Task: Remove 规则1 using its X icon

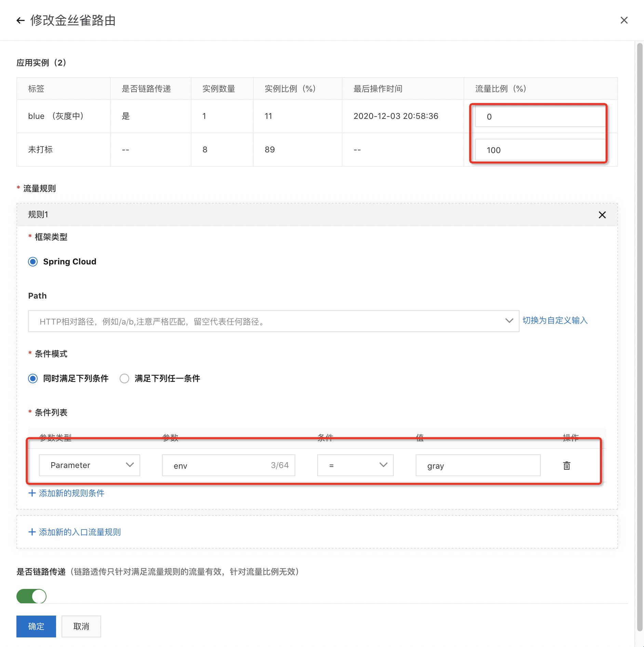Action: click(x=602, y=215)
